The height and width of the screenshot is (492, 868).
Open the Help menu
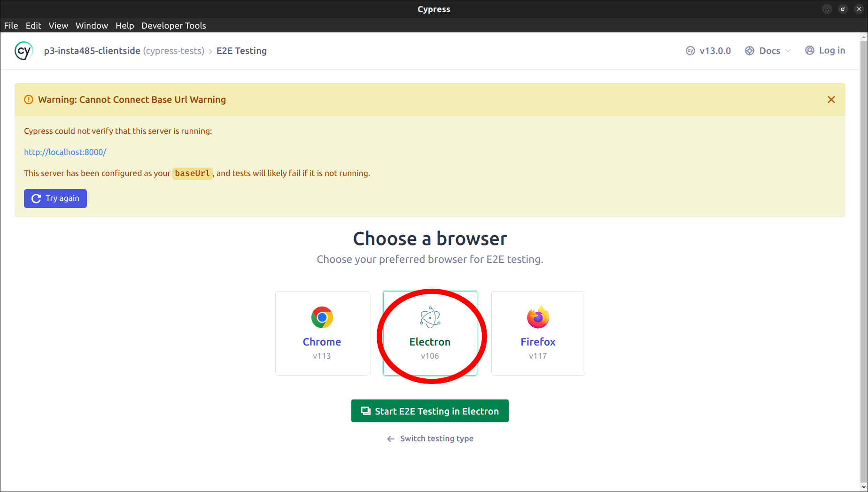(x=125, y=25)
